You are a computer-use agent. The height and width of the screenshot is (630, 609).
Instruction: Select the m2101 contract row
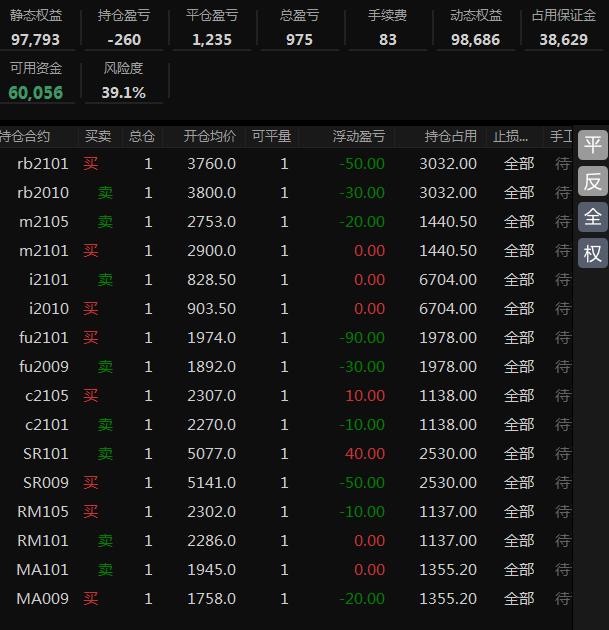click(x=286, y=251)
